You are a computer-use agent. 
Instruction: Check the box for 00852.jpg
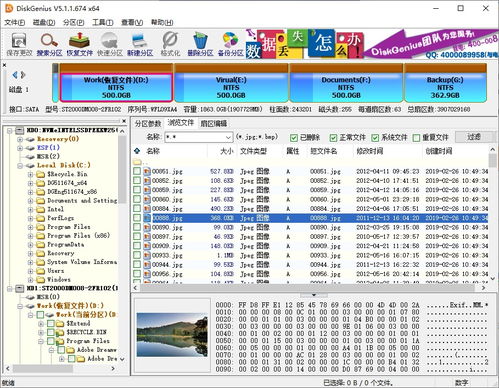pos(137,180)
